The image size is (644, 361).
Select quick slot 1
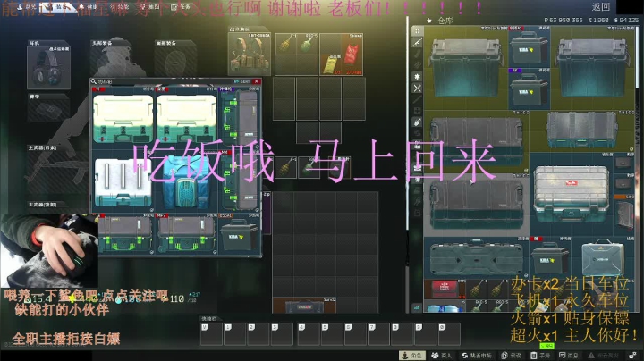coord(235,334)
